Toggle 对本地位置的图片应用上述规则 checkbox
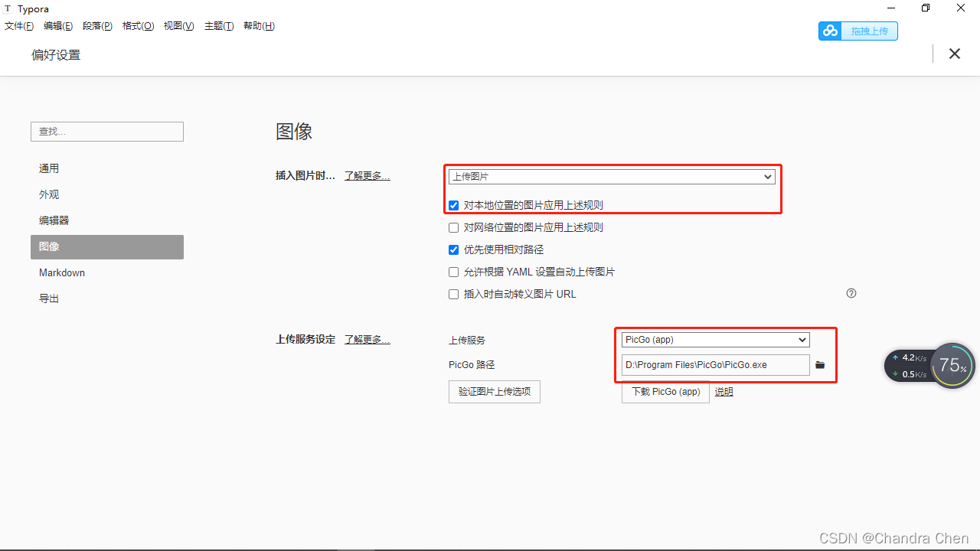This screenshot has height=551, width=980. point(454,205)
